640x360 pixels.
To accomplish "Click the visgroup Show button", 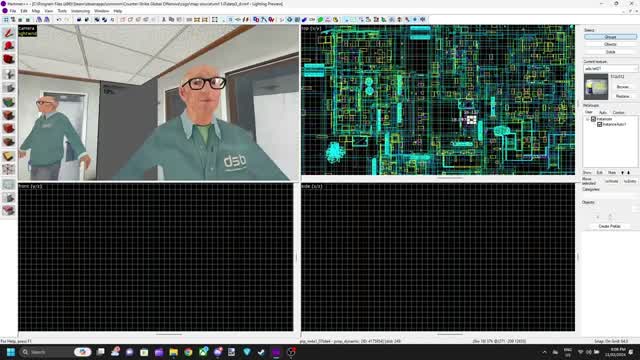I will (587, 173).
